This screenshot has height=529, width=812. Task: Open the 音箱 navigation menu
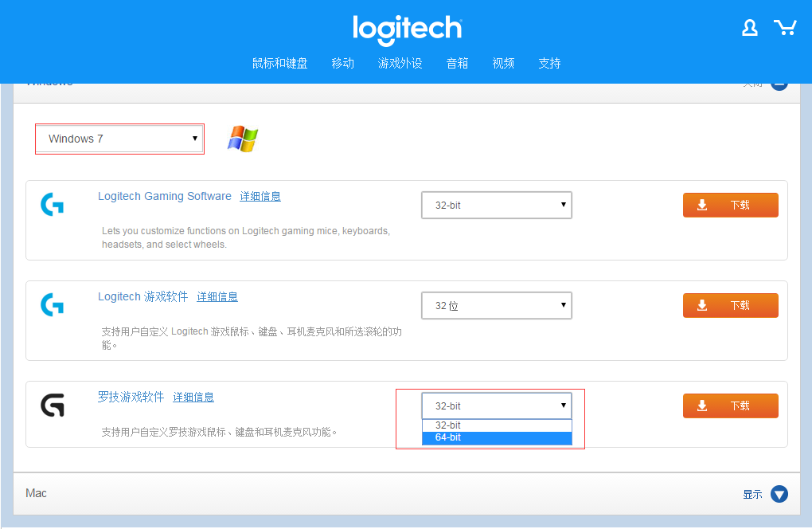point(457,63)
